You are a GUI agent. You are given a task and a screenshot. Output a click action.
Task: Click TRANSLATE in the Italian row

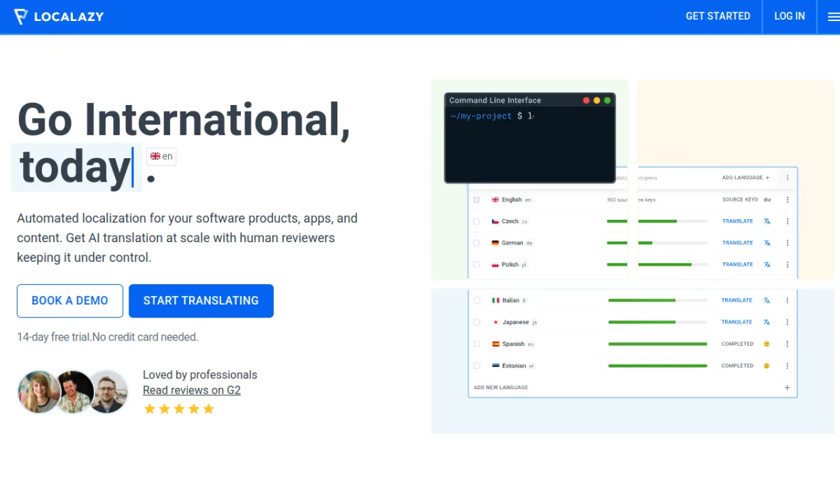tap(737, 300)
